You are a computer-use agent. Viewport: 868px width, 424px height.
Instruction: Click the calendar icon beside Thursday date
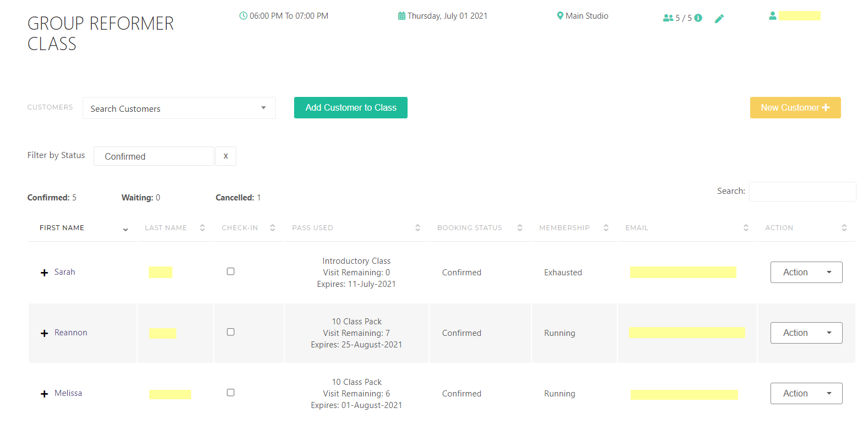coord(402,16)
